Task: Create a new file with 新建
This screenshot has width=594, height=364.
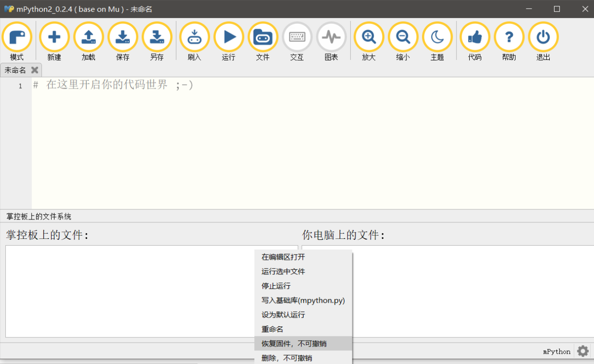Action: tap(54, 41)
